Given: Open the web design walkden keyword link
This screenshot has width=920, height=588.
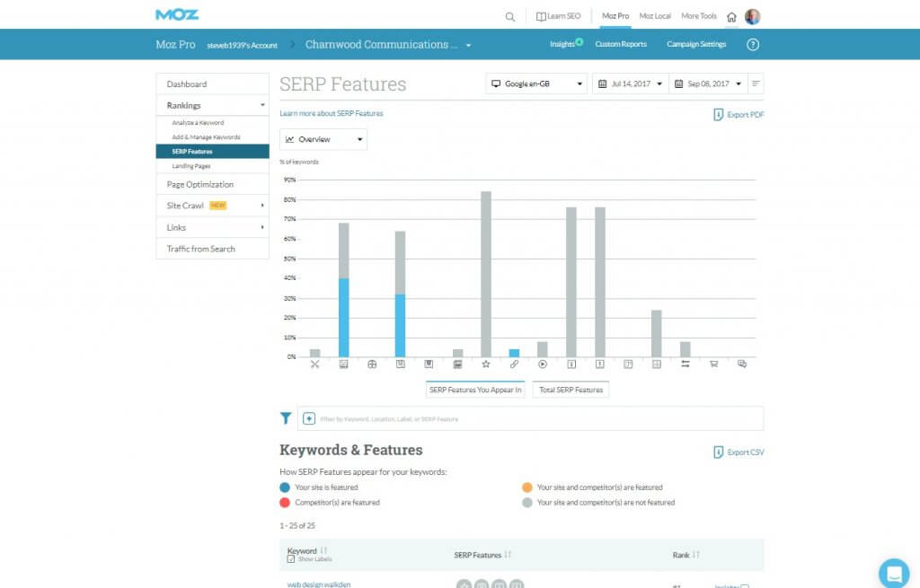Looking at the screenshot, I should [319, 584].
